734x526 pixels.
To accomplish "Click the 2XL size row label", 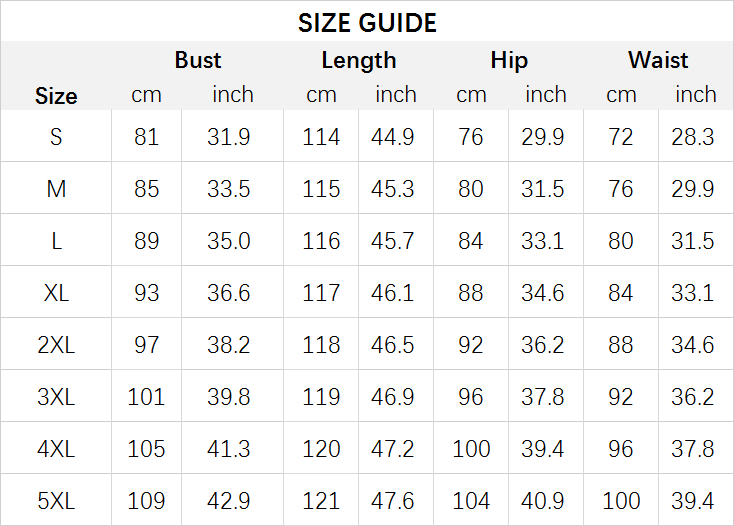I will [x=56, y=345].
